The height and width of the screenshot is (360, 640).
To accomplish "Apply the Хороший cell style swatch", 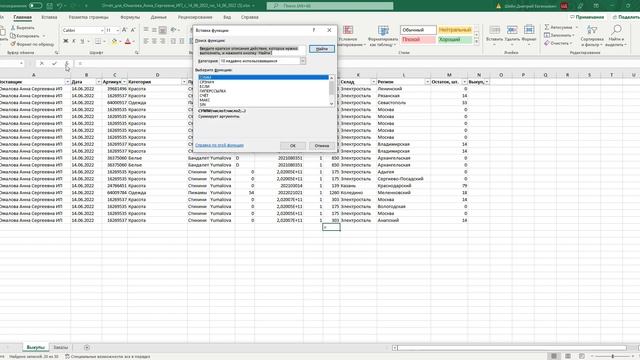I will [x=455, y=40].
